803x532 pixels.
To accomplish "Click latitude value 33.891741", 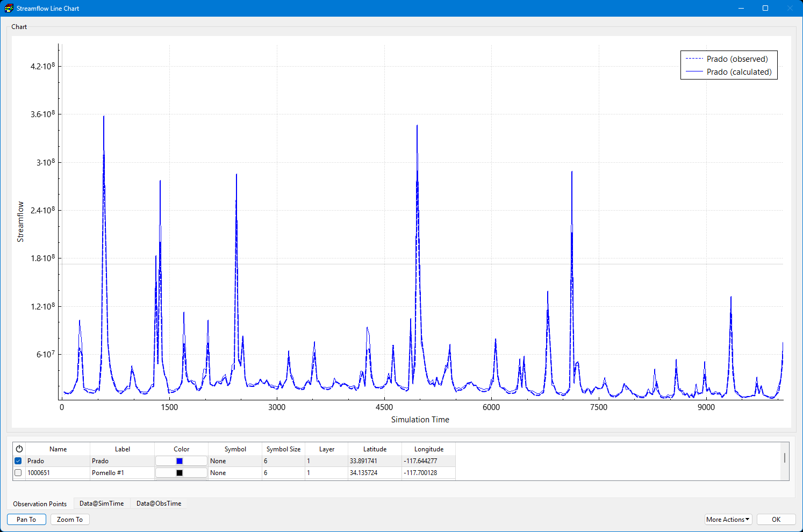I will point(375,461).
